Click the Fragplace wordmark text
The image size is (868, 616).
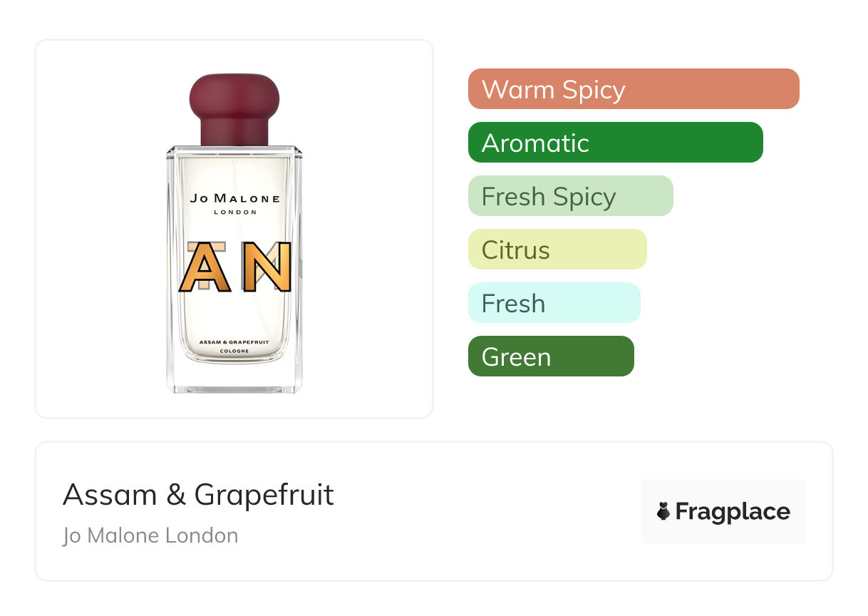click(x=733, y=511)
